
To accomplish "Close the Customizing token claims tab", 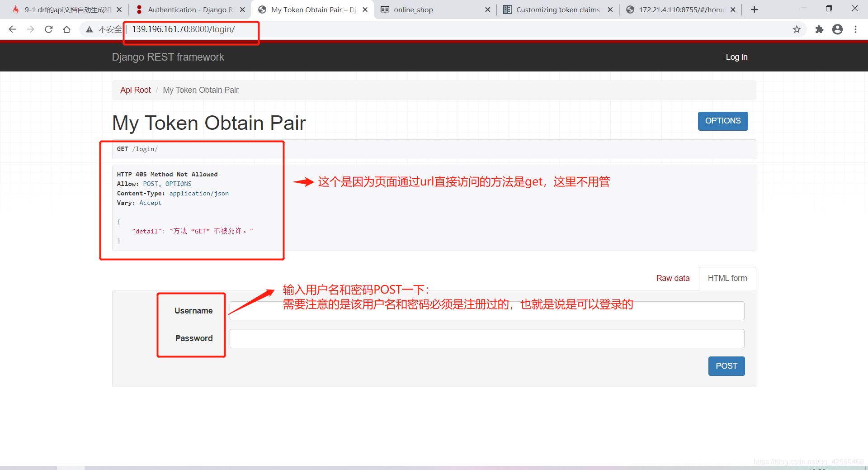I will click(610, 9).
